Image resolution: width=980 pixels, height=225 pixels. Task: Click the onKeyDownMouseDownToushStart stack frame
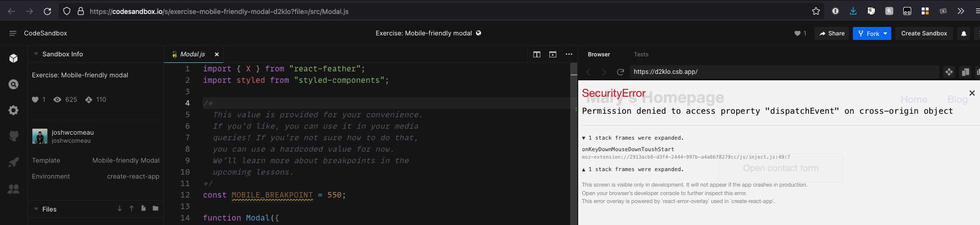[x=628, y=149]
